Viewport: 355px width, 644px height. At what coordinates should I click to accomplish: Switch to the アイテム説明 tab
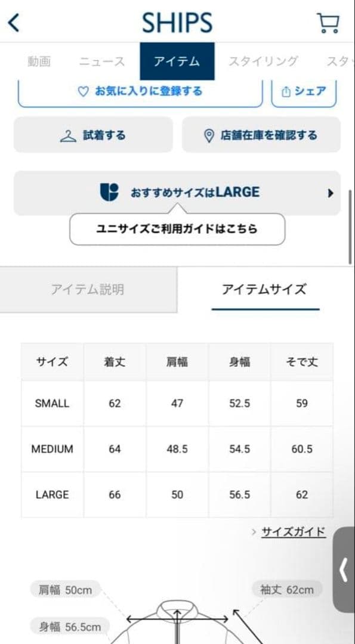pos(88,289)
